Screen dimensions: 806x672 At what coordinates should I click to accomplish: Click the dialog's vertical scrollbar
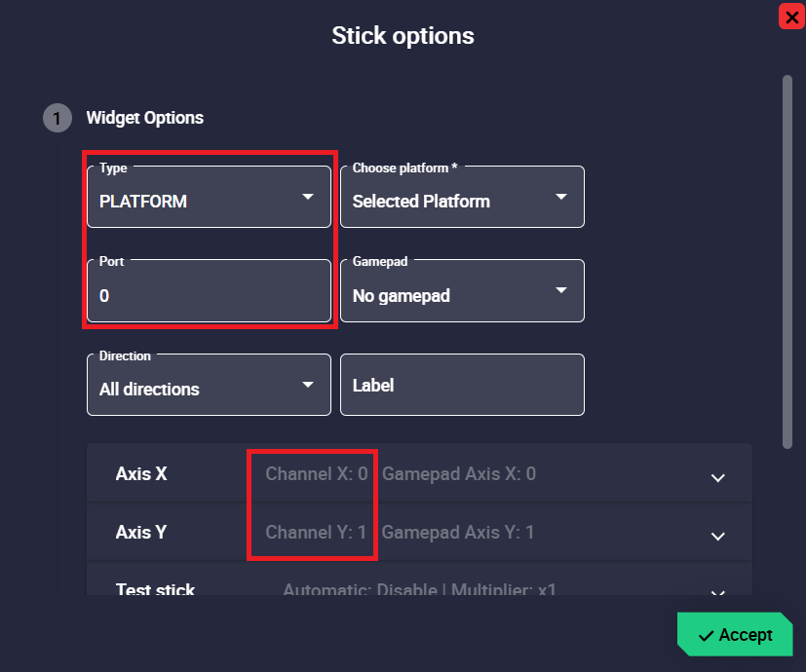787,261
